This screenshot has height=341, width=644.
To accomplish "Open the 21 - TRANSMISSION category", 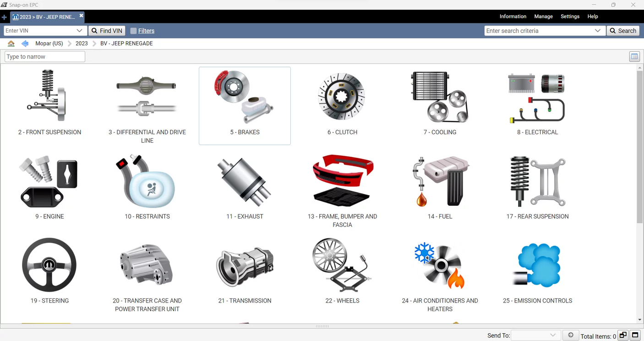I will (245, 265).
